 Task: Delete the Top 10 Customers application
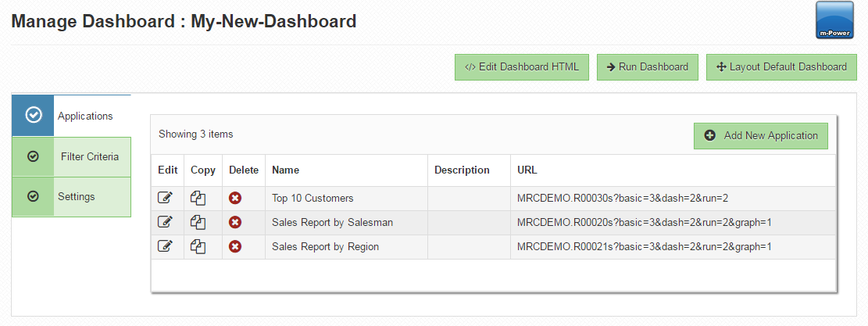point(235,199)
